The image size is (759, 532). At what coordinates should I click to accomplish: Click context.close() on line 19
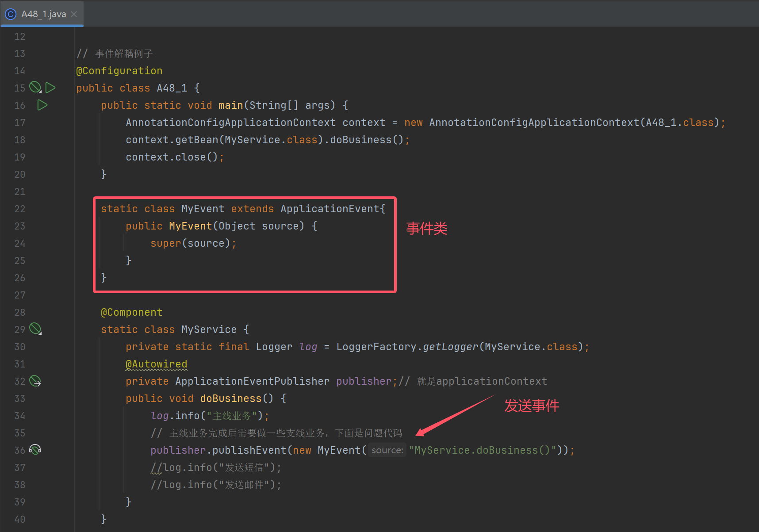click(x=172, y=157)
